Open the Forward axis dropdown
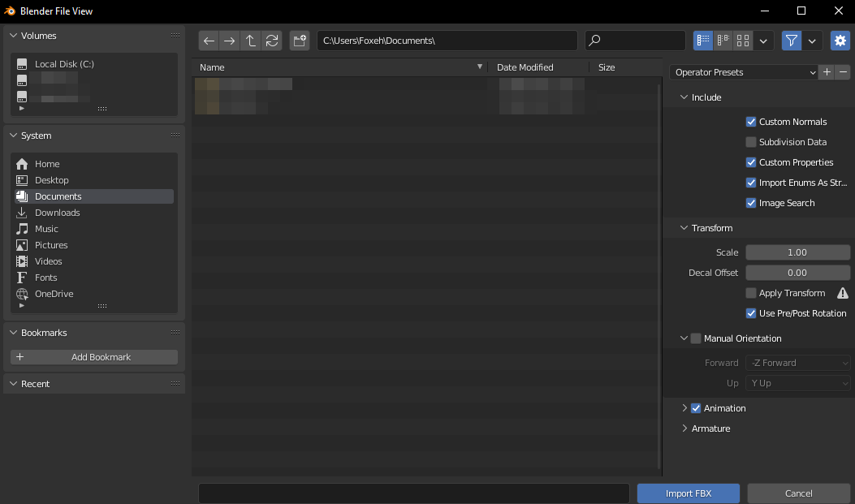 coord(797,363)
